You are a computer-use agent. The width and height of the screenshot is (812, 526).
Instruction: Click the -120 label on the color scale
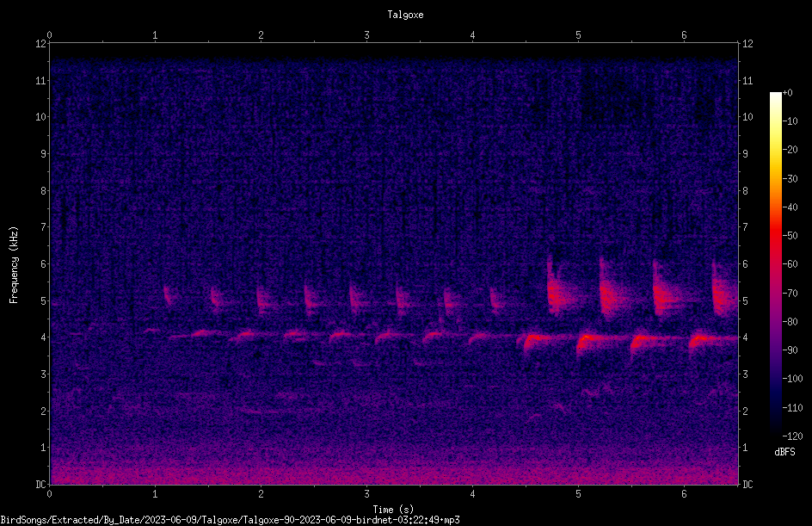coord(793,436)
